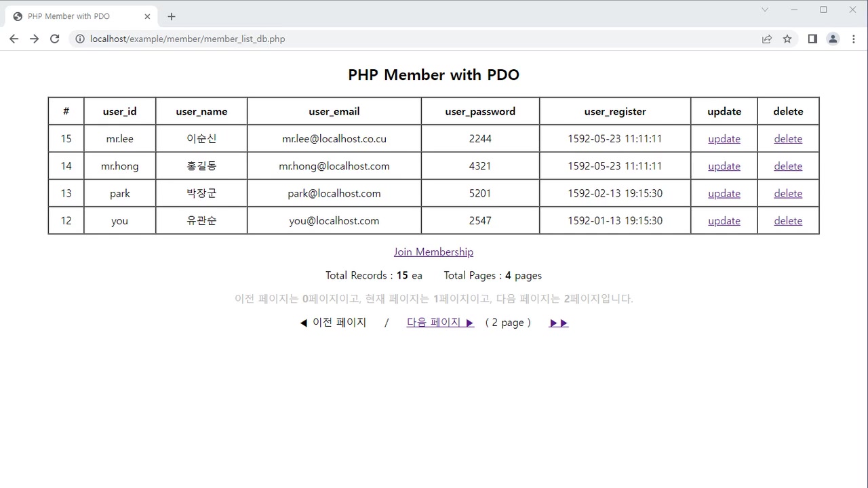This screenshot has height=488, width=868.
Task: Open the Join Membership link
Action: 433,252
